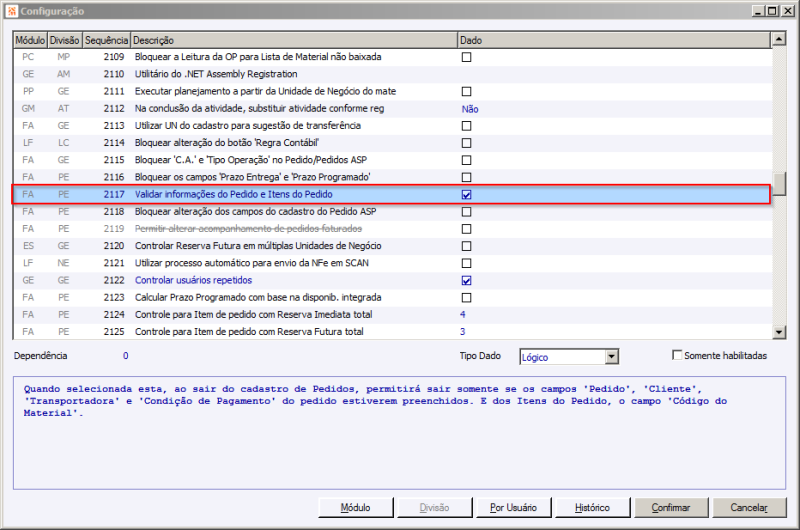
Task: Toggle checkbox for sequence 2121 NFe SCAN
Action: click(x=466, y=263)
